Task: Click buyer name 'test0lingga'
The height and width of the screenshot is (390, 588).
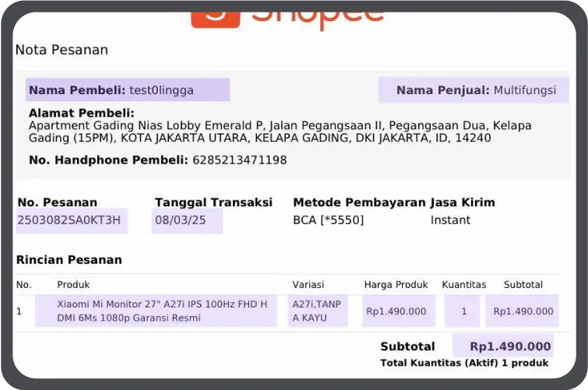Action: pos(162,90)
